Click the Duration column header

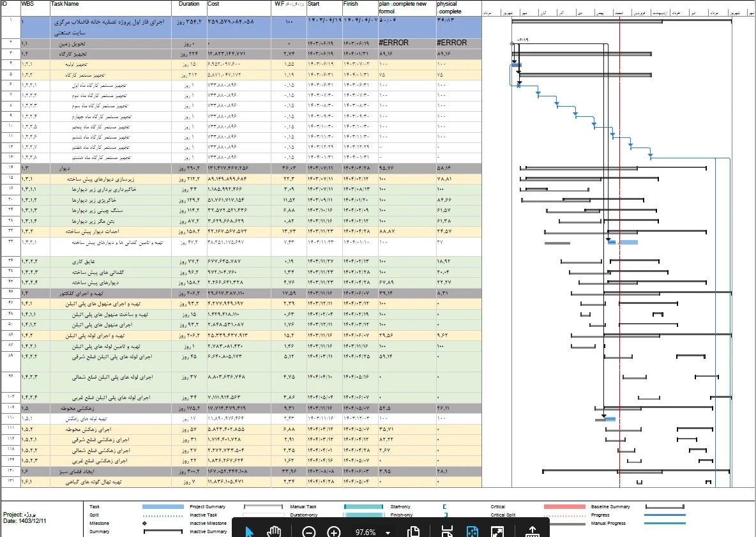[189, 4]
